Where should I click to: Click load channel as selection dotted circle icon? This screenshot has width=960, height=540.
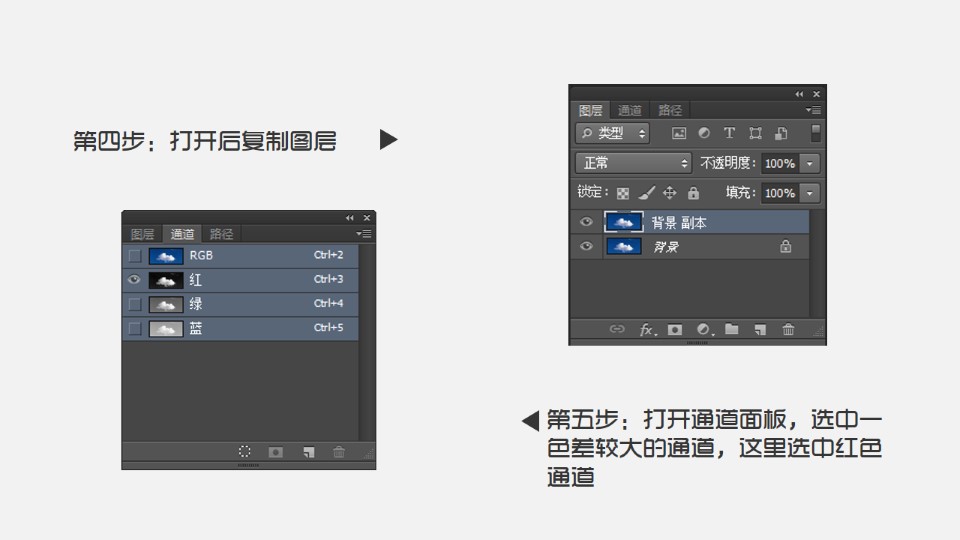pos(245,452)
